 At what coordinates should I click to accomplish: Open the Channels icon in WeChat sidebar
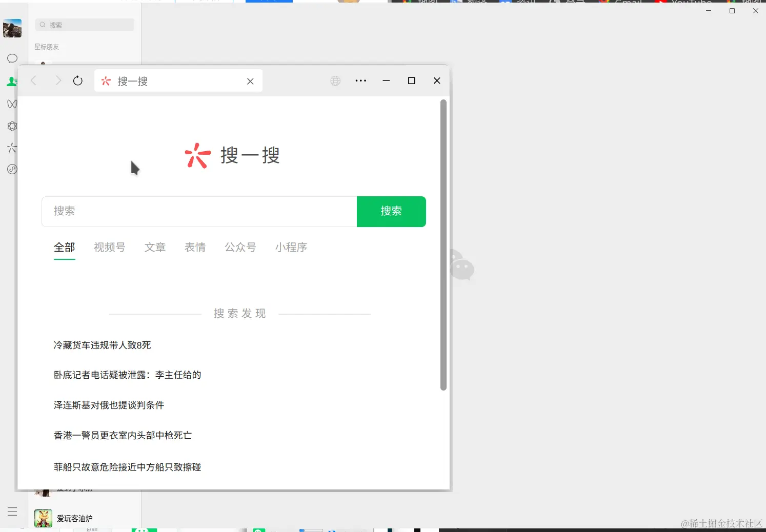tap(12, 104)
